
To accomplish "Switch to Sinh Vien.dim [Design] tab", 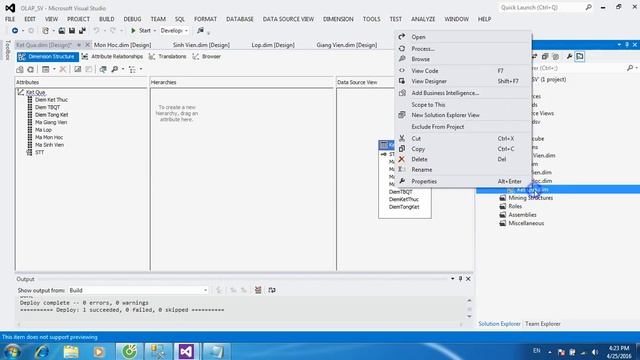I will [201, 45].
